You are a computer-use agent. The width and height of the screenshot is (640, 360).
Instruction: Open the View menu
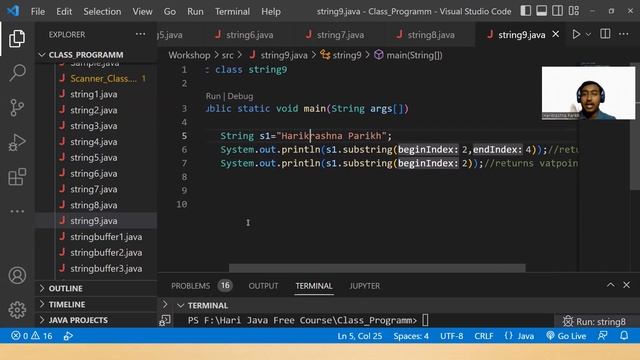[142, 11]
